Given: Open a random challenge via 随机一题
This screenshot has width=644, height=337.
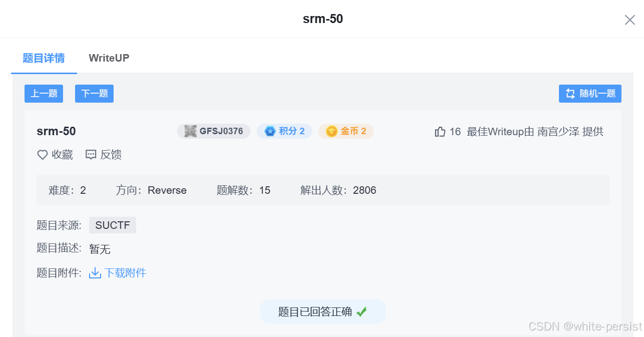Looking at the screenshot, I should pyautogui.click(x=590, y=93).
